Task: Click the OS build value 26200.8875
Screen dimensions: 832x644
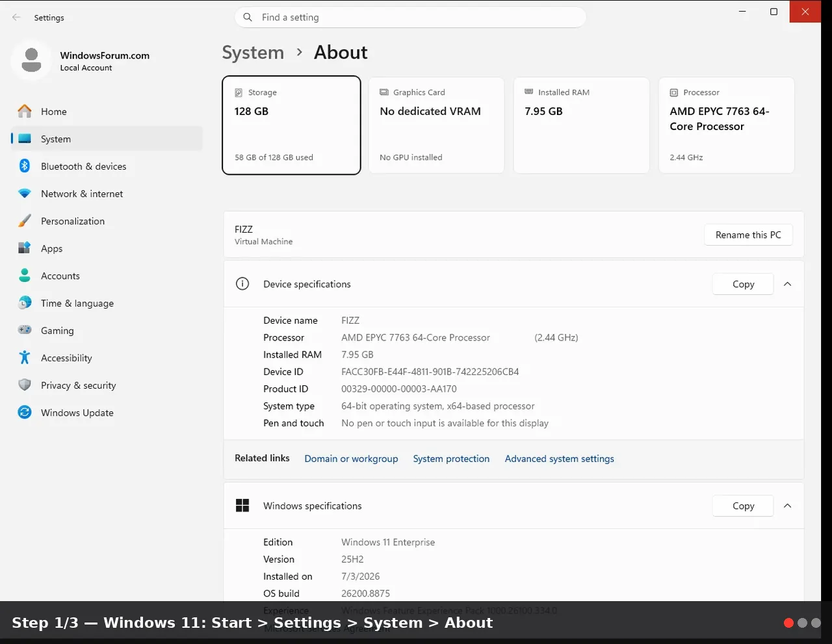Action: [x=365, y=593]
